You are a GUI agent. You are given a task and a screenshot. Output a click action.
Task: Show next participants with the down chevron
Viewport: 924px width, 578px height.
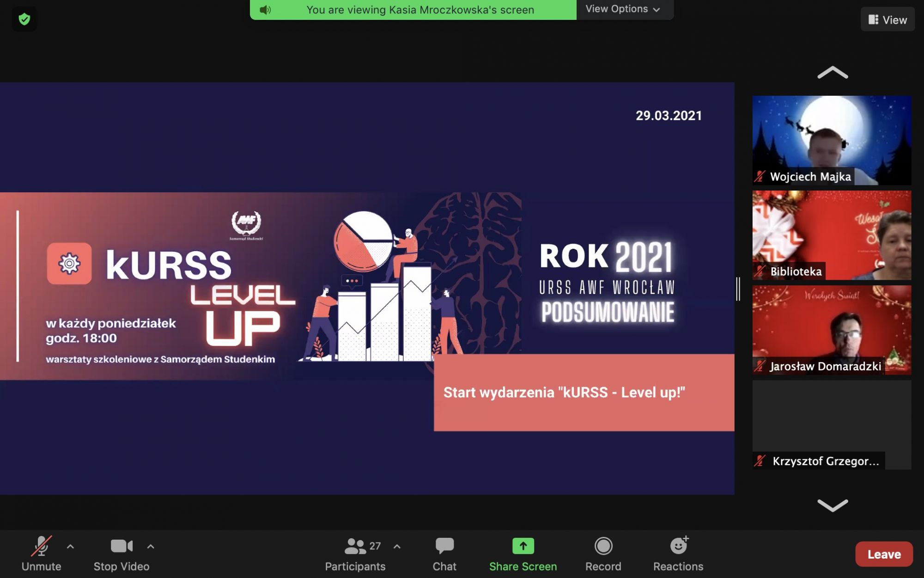point(833,505)
